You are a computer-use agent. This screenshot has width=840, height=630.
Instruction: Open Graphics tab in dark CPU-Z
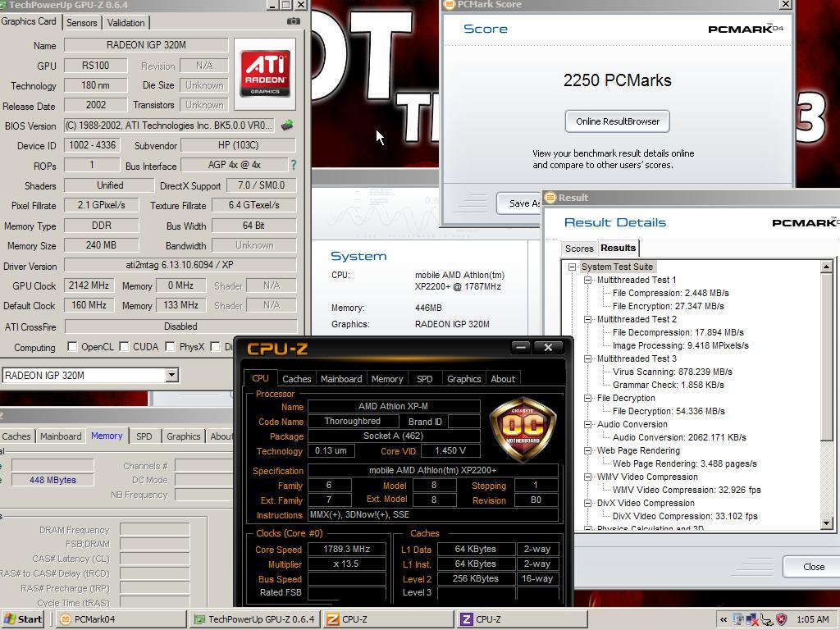pyautogui.click(x=464, y=379)
